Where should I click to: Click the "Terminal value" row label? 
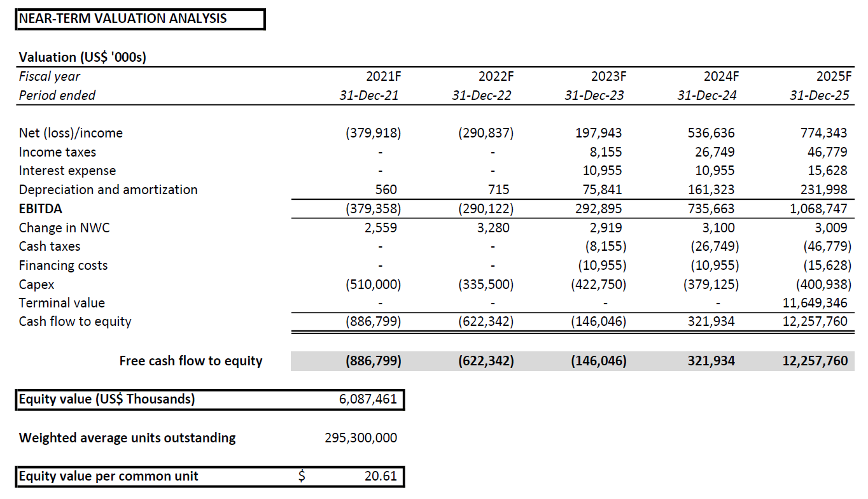(62, 303)
